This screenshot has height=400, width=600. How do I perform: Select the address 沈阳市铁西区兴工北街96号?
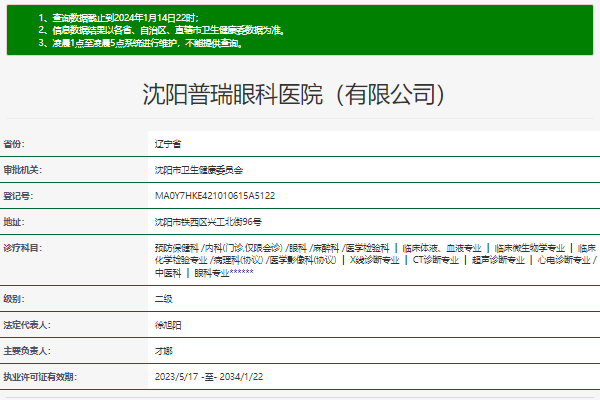[208, 222]
